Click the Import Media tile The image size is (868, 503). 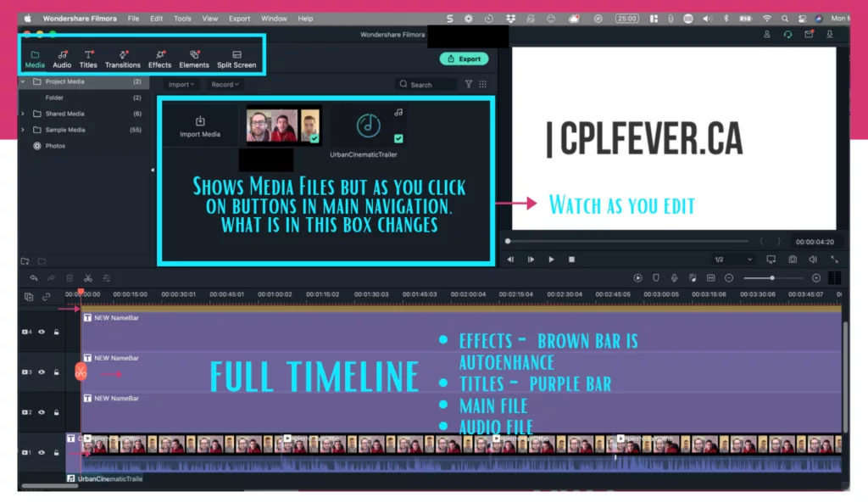tap(200, 126)
